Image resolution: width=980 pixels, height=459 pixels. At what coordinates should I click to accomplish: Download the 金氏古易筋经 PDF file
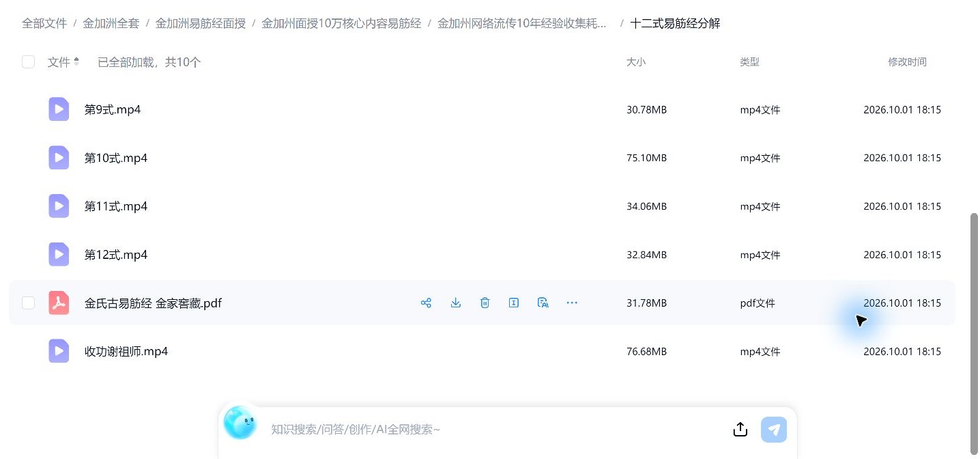tap(456, 303)
